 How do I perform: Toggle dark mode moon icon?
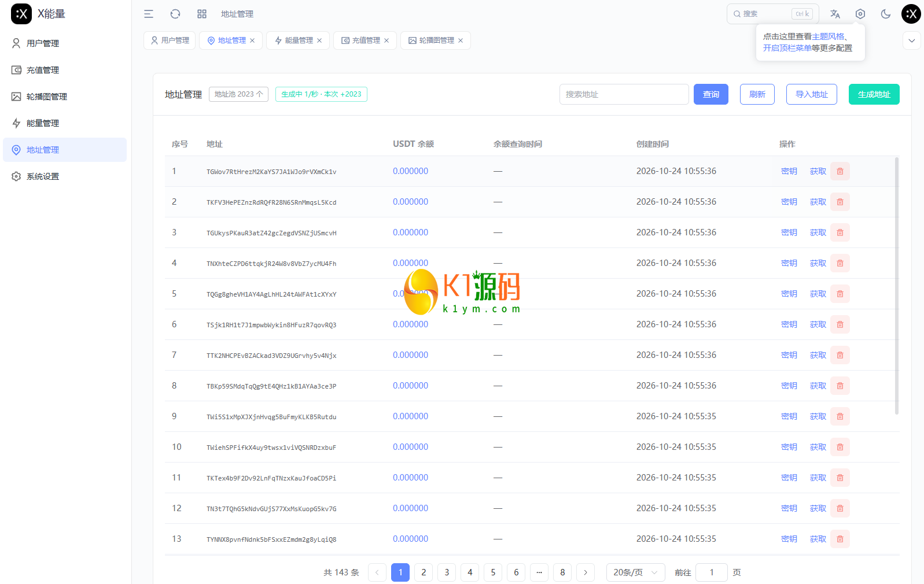(x=886, y=14)
